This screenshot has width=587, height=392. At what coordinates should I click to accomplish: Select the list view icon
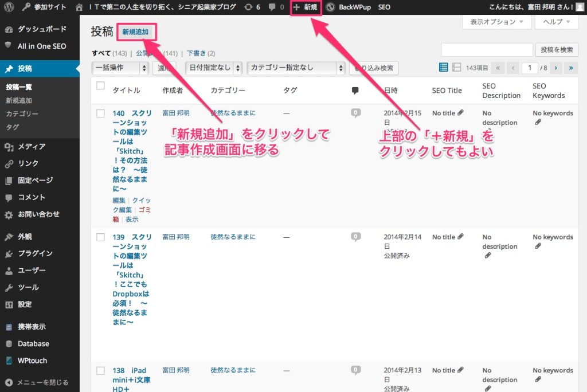444,68
